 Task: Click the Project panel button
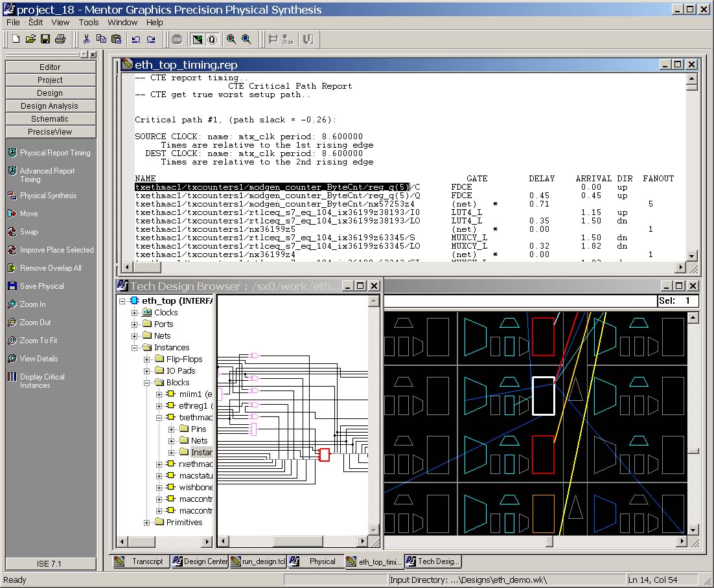pos(51,80)
